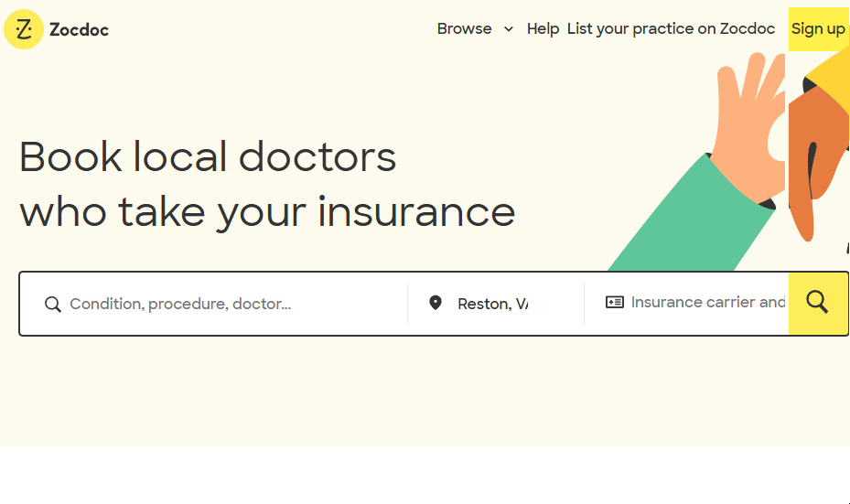Screen dimensions: 850x504
Task: Open the Zocdoc home wordmark link
Action: pos(80,29)
